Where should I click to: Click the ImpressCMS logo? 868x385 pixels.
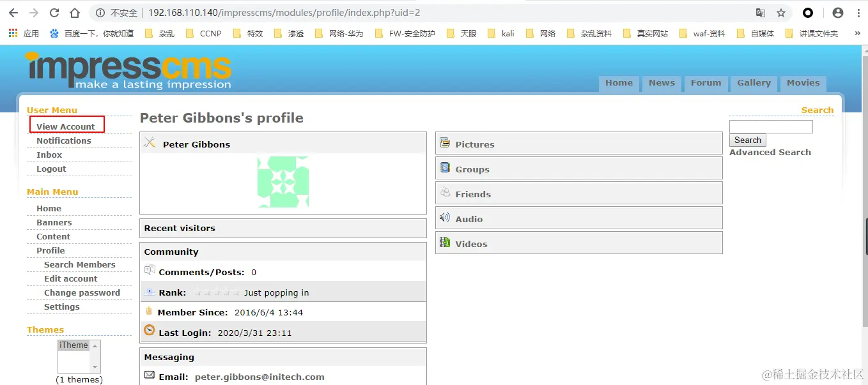[128, 70]
